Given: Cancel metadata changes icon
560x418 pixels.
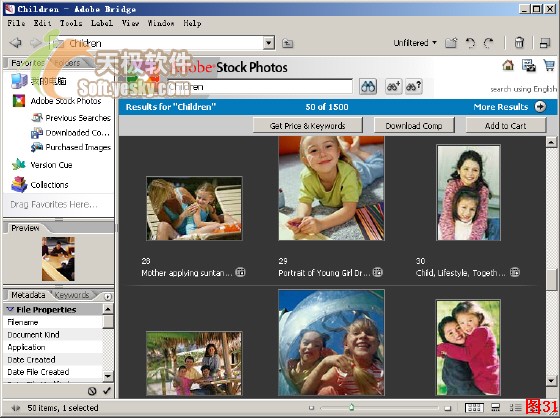Looking at the screenshot, I should point(92,391).
